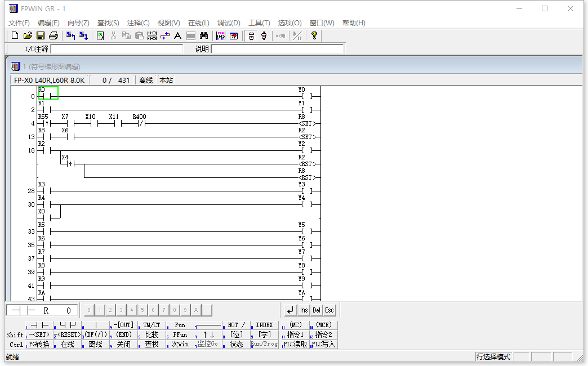Open the 在线(L) menu
Image resolution: width=588 pixels, height=366 pixels.
[198, 23]
